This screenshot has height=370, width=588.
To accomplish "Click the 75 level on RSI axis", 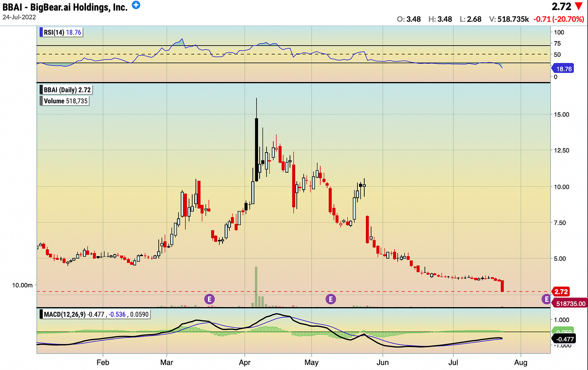I will 557,44.
